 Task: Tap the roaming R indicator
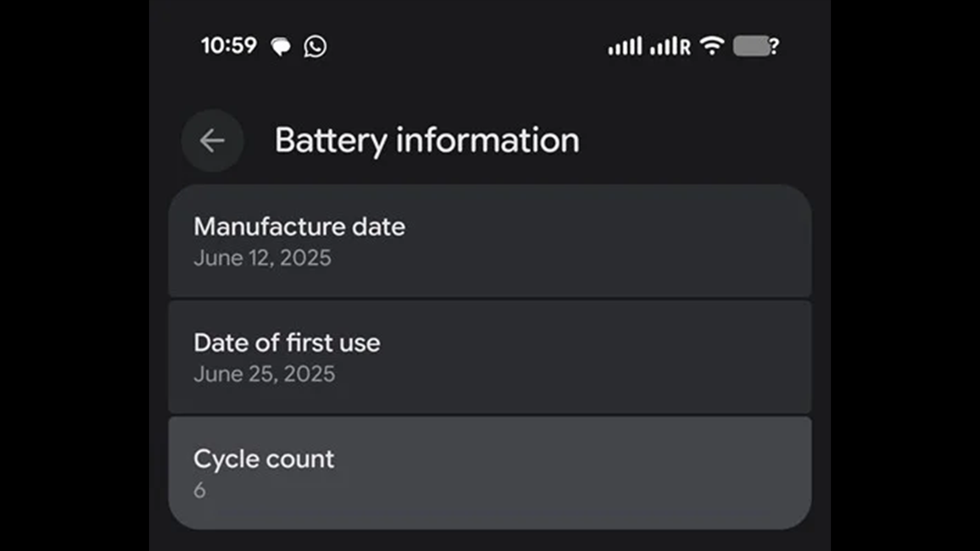tap(685, 47)
